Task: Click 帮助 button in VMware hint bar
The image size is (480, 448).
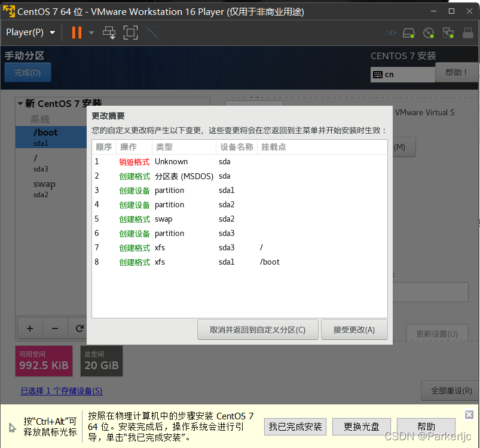Action: point(426,426)
